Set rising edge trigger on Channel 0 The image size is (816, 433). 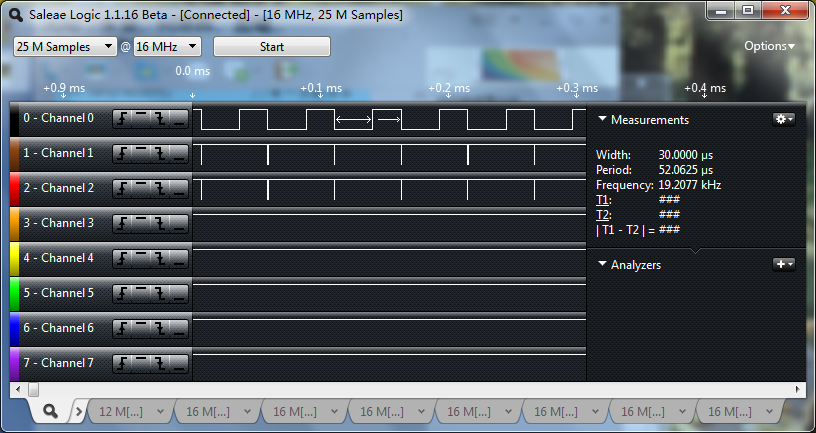tap(122, 119)
